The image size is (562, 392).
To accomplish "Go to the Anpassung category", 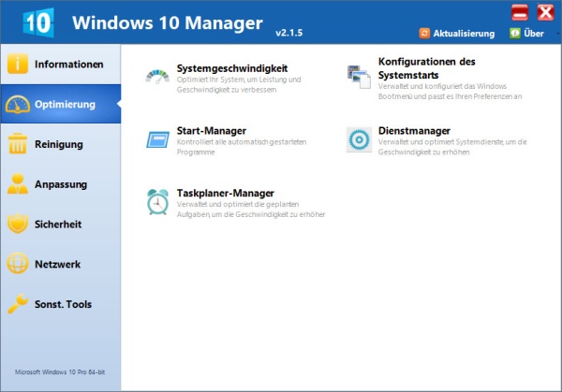I will 61,184.
